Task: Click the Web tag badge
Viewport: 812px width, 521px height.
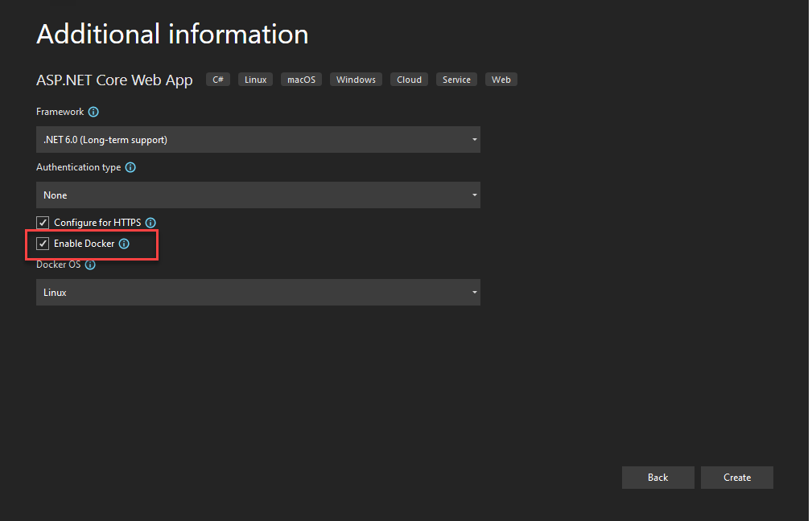Action: click(x=501, y=79)
